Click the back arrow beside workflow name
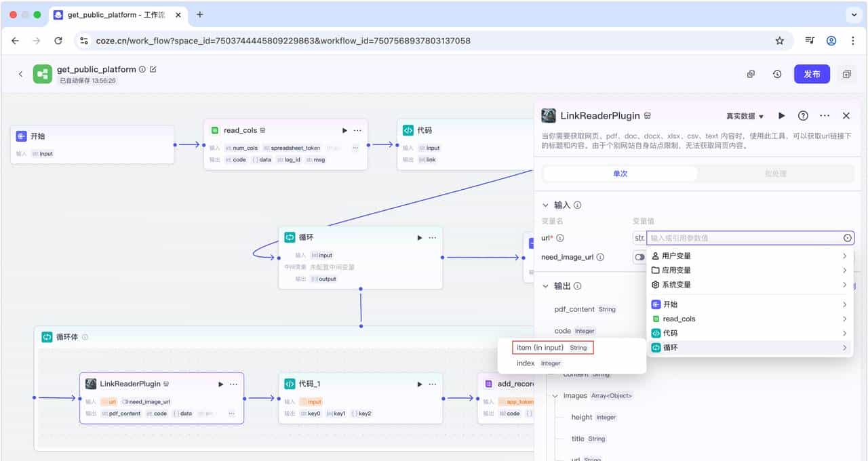The height and width of the screenshot is (461, 868). (20, 75)
